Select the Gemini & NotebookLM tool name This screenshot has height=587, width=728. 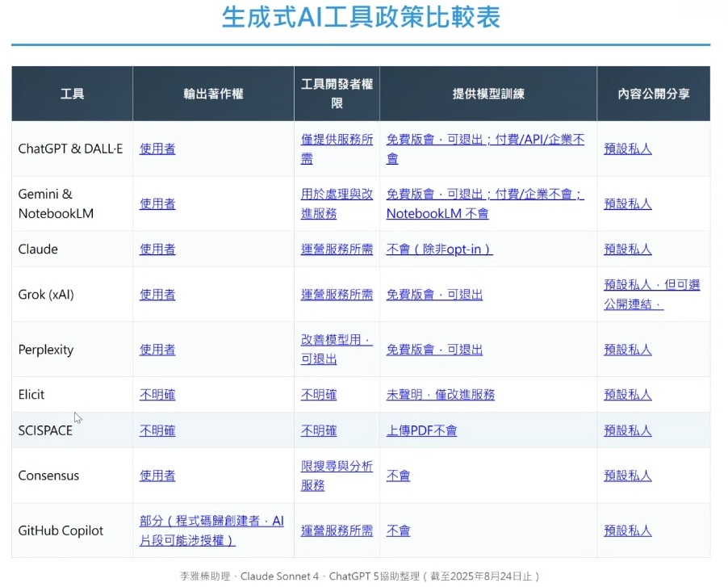coord(56,203)
